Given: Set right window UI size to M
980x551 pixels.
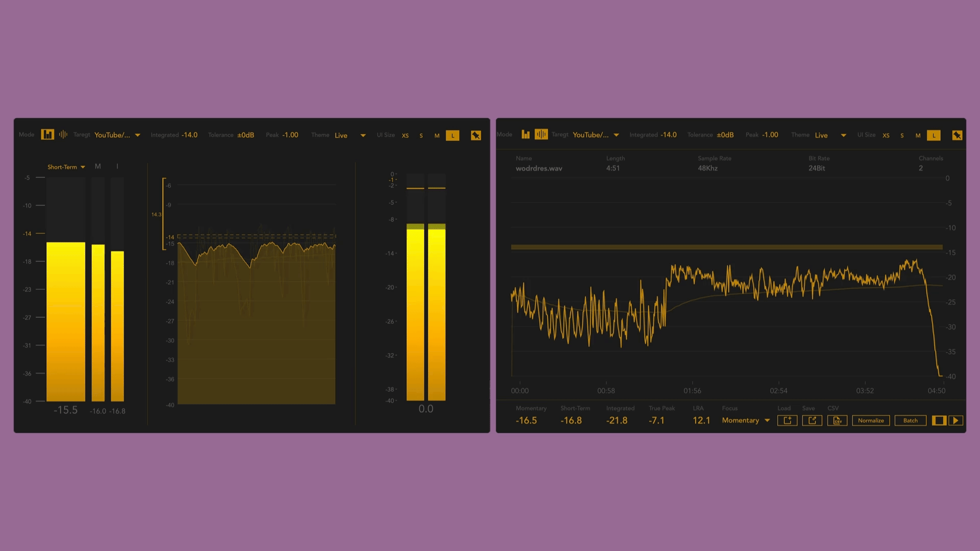Looking at the screenshot, I should point(918,136).
